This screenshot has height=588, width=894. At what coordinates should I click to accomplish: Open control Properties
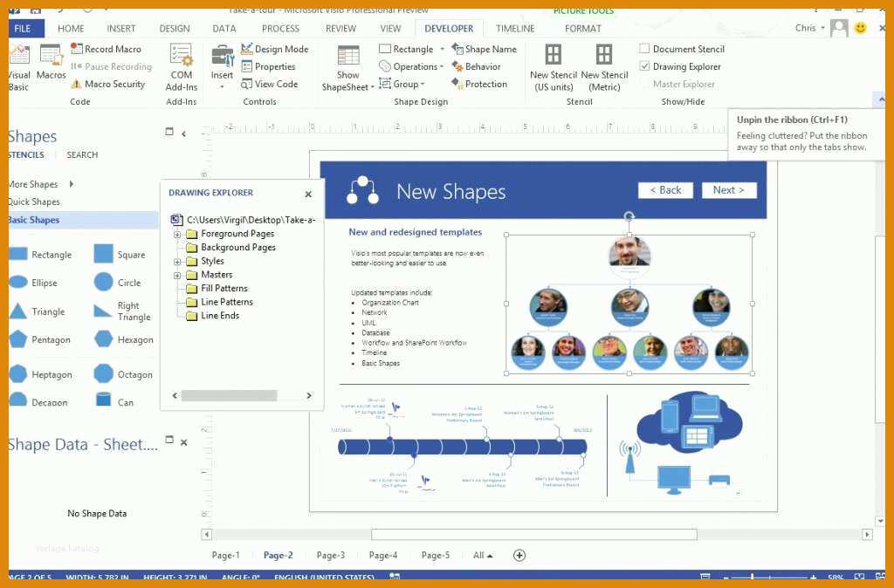click(269, 66)
